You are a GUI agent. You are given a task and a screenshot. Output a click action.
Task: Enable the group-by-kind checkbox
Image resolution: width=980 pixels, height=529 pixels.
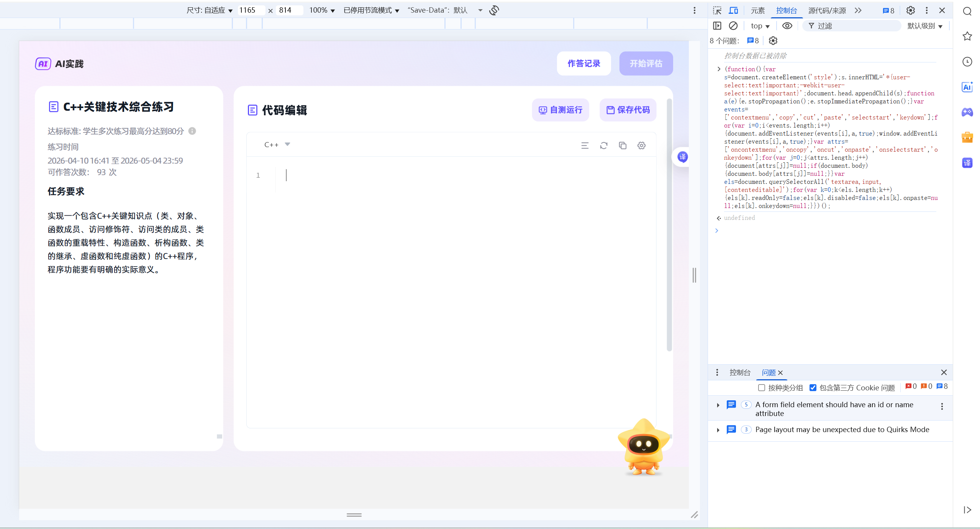tap(762, 388)
